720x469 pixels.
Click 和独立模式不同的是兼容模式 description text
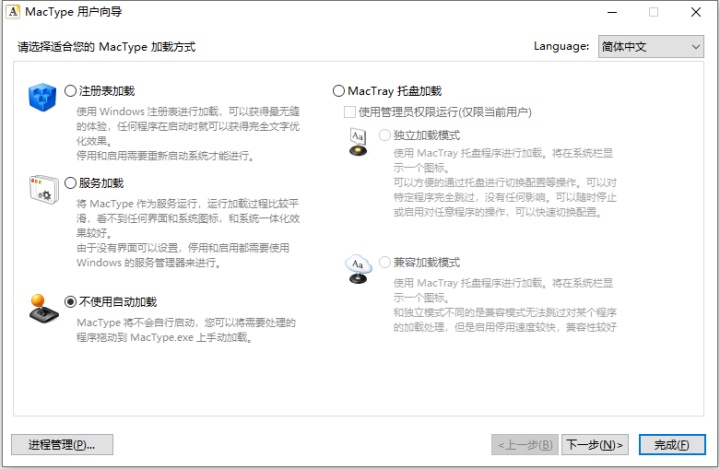point(505,320)
